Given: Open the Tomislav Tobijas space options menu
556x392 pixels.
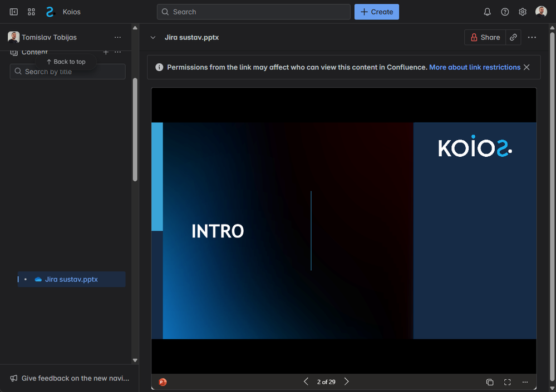Looking at the screenshot, I should click(118, 37).
